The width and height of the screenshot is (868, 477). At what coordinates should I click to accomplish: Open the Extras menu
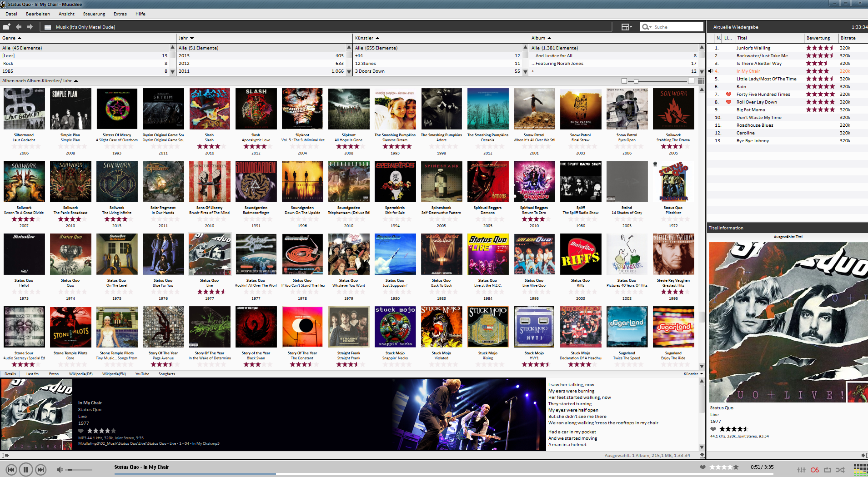pyautogui.click(x=120, y=14)
